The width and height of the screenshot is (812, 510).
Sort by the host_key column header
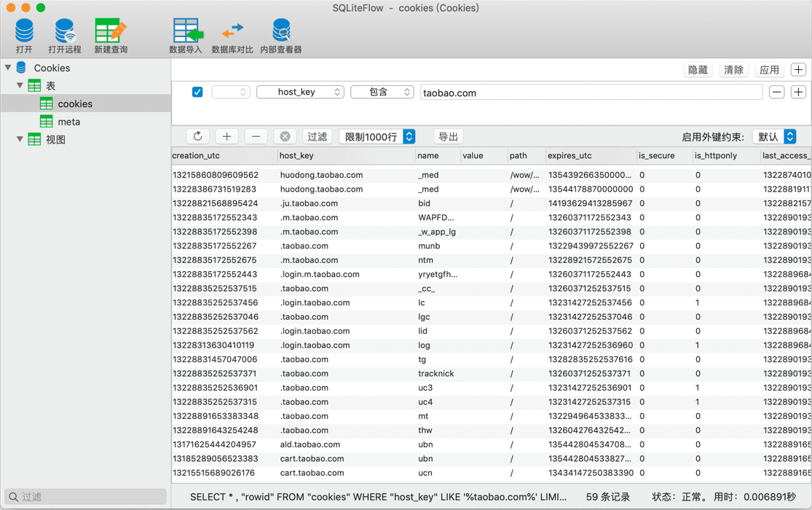[x=347, y=155]
